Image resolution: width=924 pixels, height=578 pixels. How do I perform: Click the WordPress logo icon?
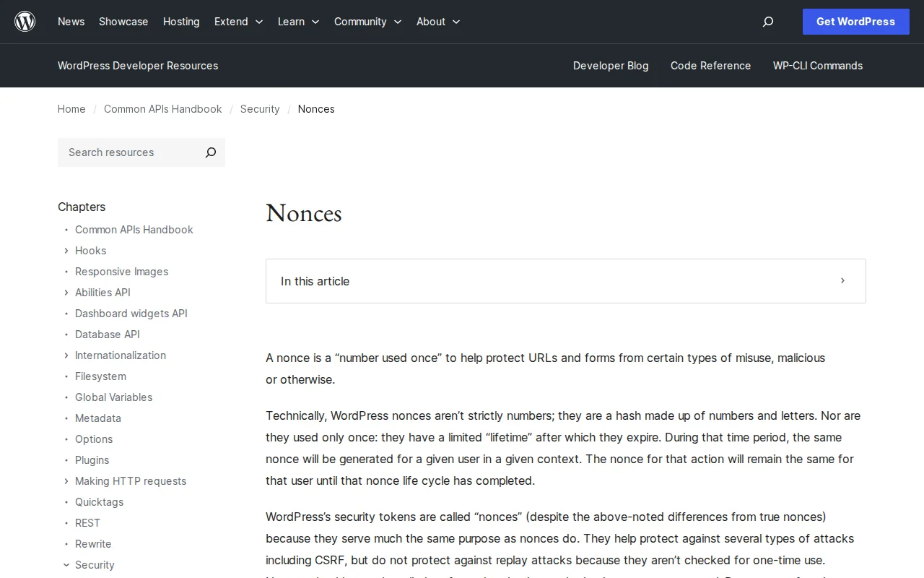coord(25,21)
